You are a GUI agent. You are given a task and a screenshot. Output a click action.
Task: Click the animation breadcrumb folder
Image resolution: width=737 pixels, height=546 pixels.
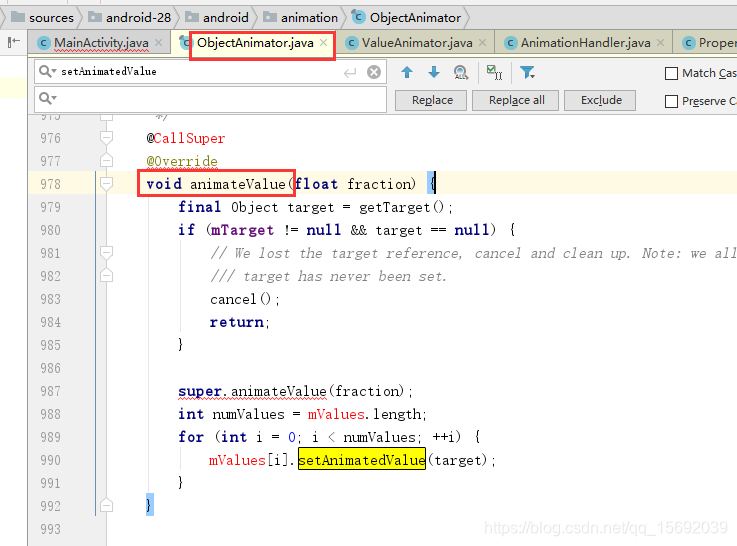(301, 18)
